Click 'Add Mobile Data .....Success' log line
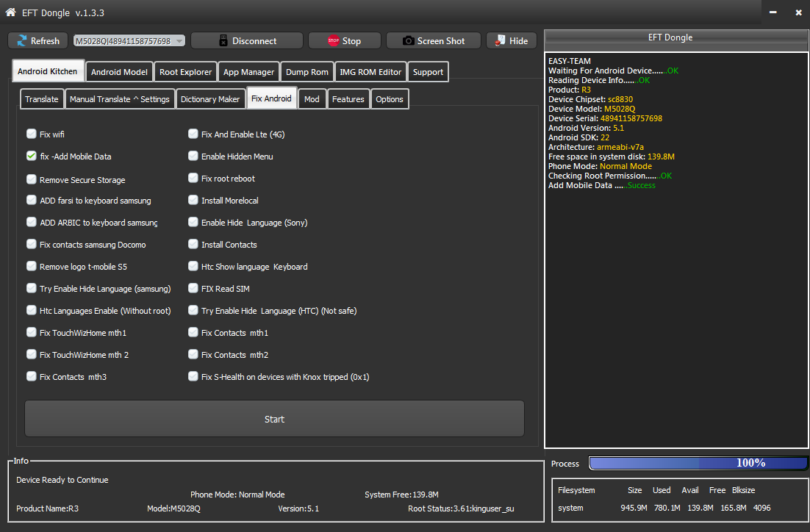This screenshot has height=532, width=810. [602, 185]
